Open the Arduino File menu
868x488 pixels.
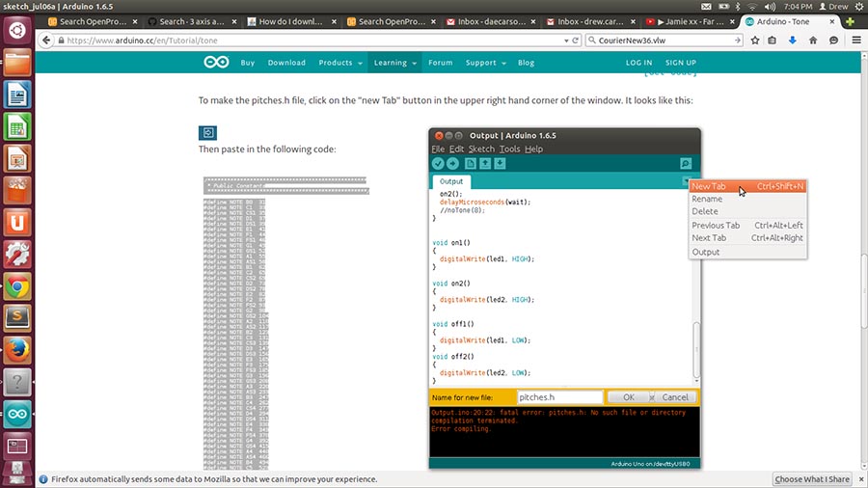437,149
